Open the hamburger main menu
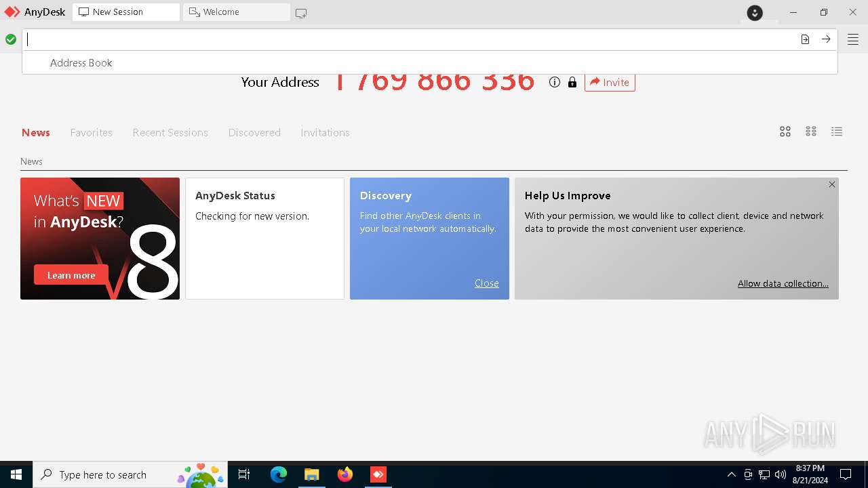 [853, 39]
